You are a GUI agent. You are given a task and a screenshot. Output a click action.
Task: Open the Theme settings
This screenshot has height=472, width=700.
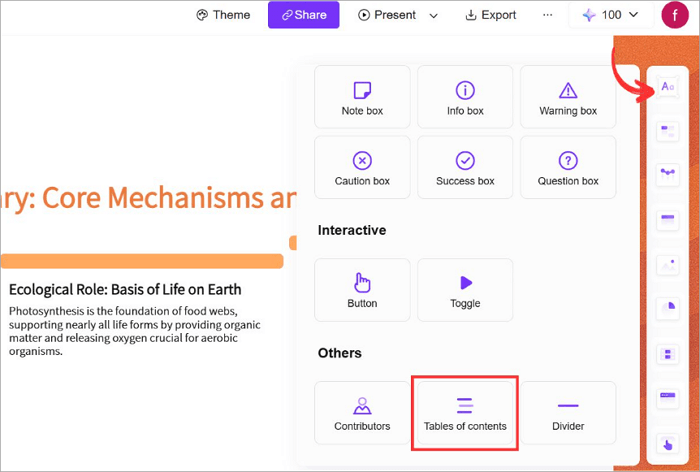coord(223,15)
